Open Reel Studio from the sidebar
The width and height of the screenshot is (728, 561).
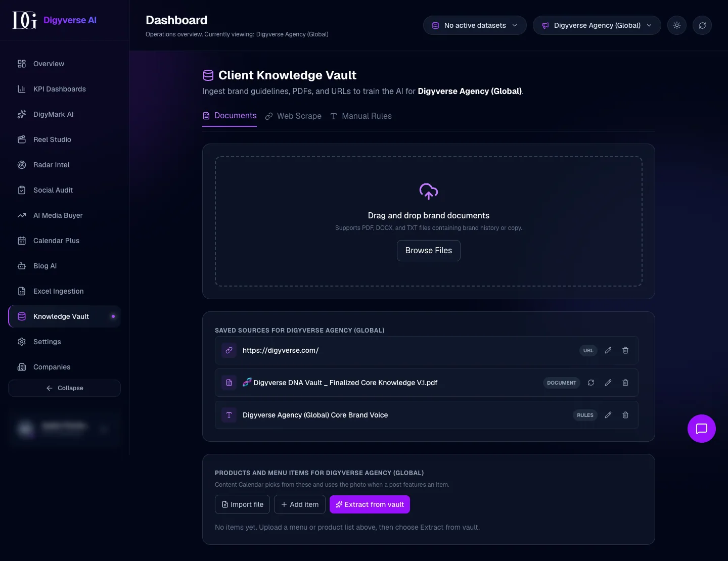64,139
